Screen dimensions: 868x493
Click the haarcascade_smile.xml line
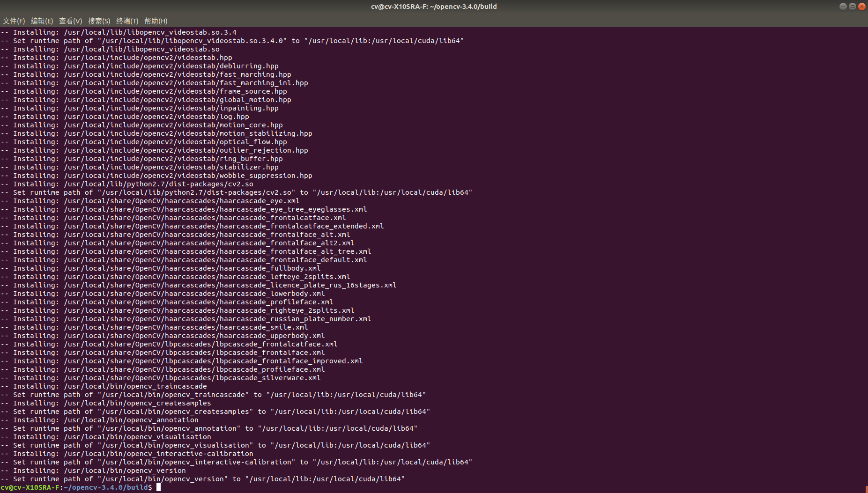(x=154, y=327)
